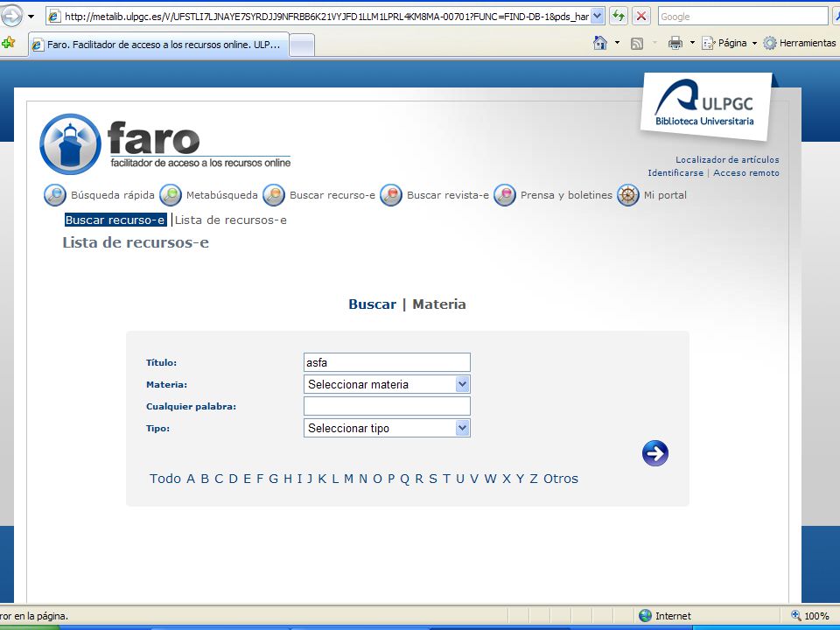840x630 pixels.
Task: Open ULPGC Biblioteca Universitaria logo
Action: click(705, 106)
